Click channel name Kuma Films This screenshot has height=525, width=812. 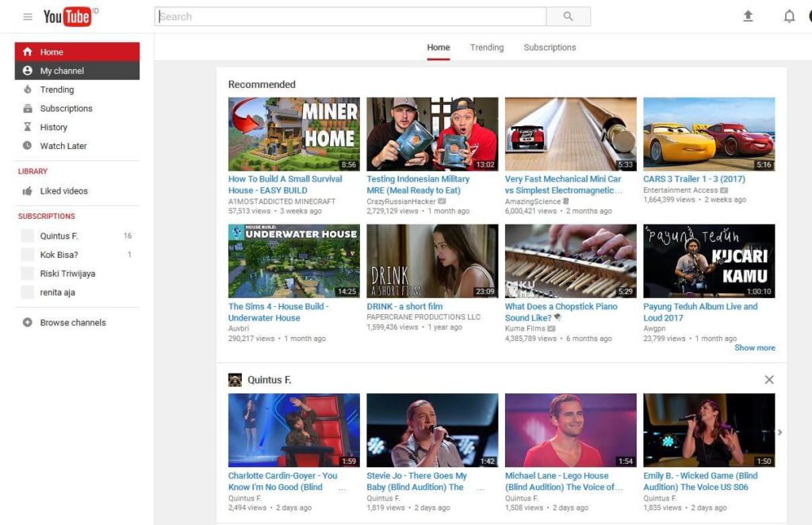tap(525, 328)
